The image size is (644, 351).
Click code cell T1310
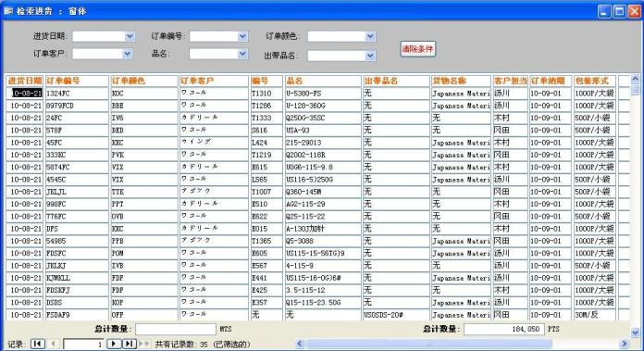(266, 94)
